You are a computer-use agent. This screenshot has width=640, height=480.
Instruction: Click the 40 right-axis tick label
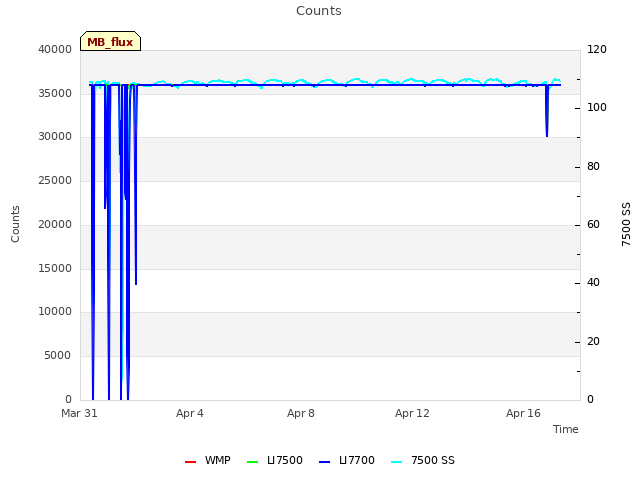point(593,282)
